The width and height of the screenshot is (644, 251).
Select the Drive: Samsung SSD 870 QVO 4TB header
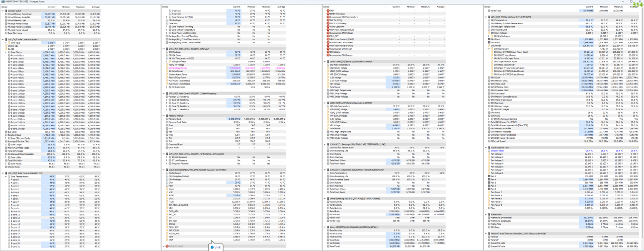(x=386, y=199)
